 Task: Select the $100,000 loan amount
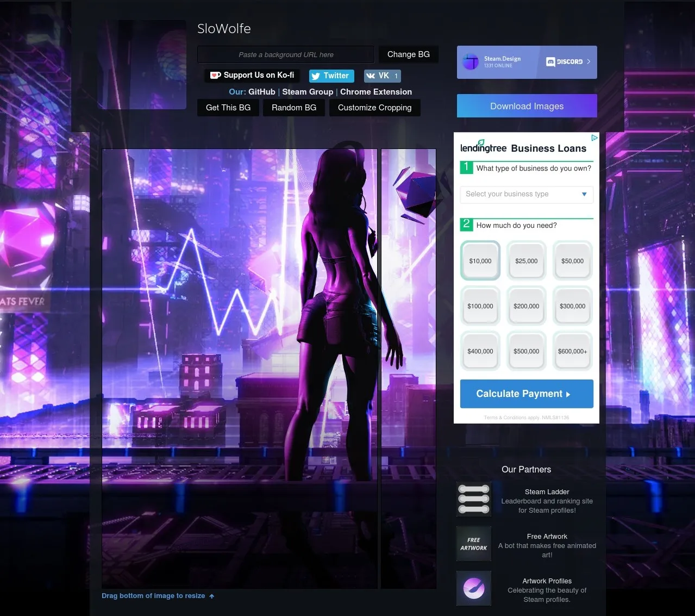coord(480,306)
